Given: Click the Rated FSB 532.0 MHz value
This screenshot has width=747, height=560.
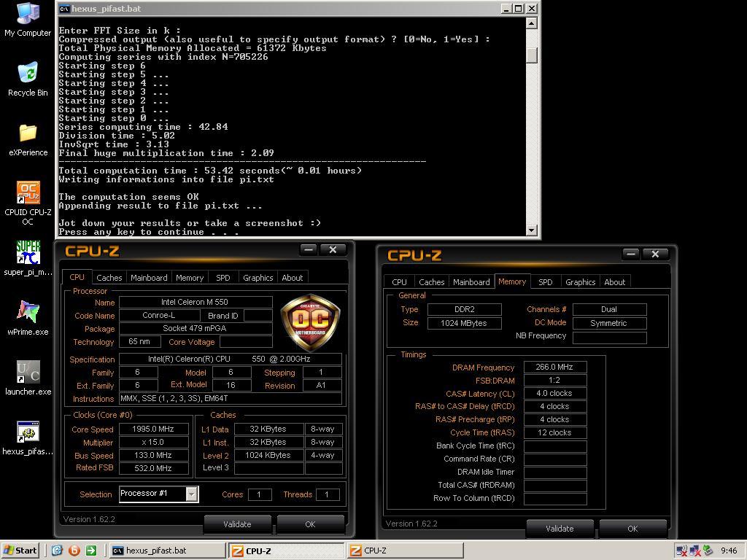Looking at the screenshot, I should pos(153,469).
